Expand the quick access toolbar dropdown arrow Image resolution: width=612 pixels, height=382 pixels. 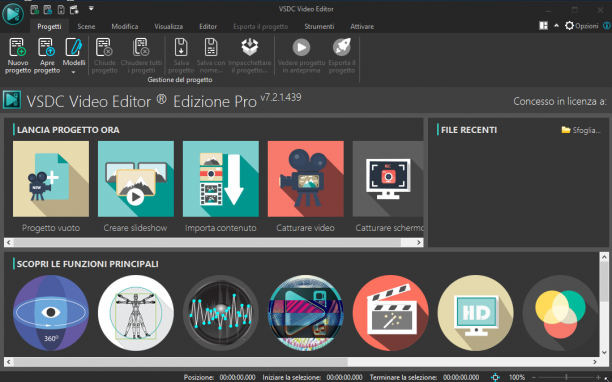tap(91, 8)
